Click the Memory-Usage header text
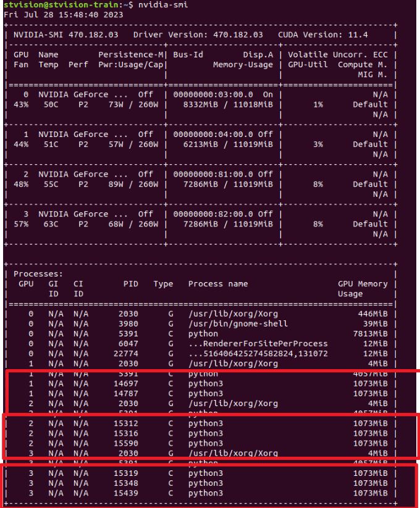 click(x=243, y=65)
